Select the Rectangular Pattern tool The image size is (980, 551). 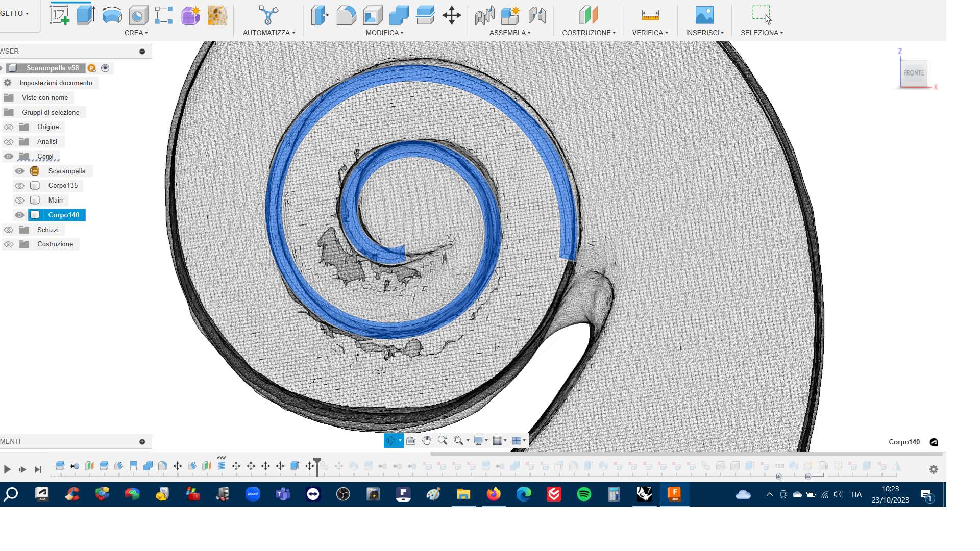(164, 15)
